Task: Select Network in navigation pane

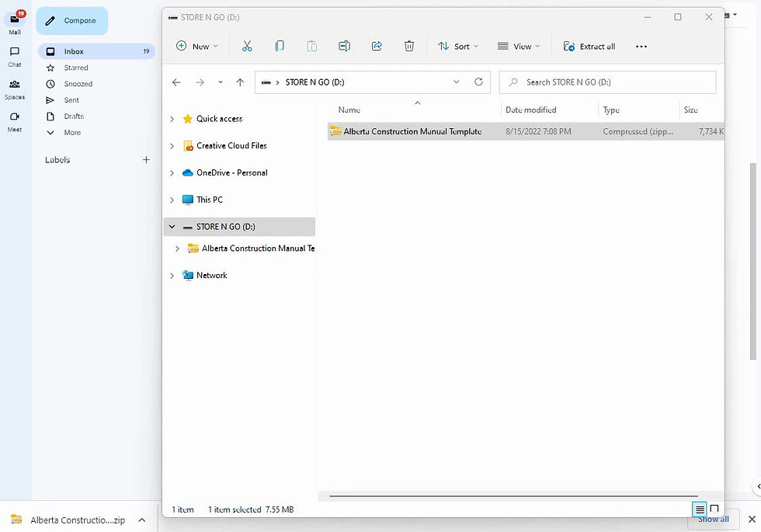Action: tap(211, 275)
